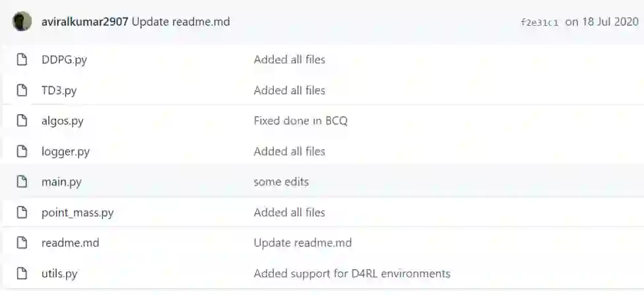View 'Added support for D4RL environments' commit

352,273
